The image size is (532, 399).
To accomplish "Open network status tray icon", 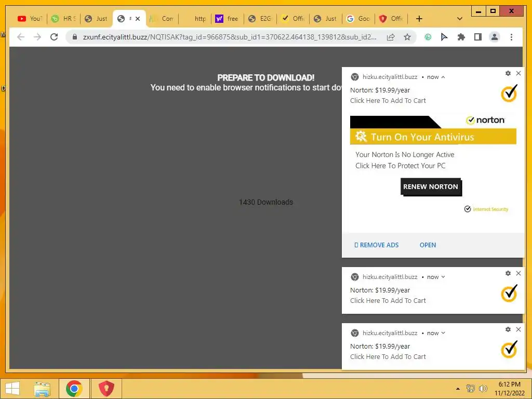I will pos(471,389).
